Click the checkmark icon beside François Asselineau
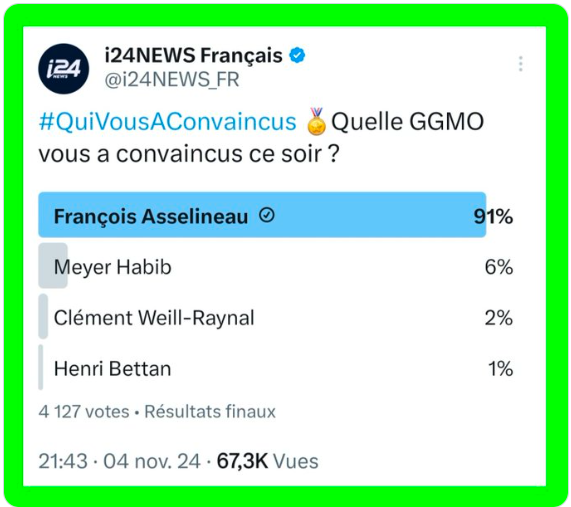Image resolution: width=571 pixels, height=507 pixels. (267, 215)
